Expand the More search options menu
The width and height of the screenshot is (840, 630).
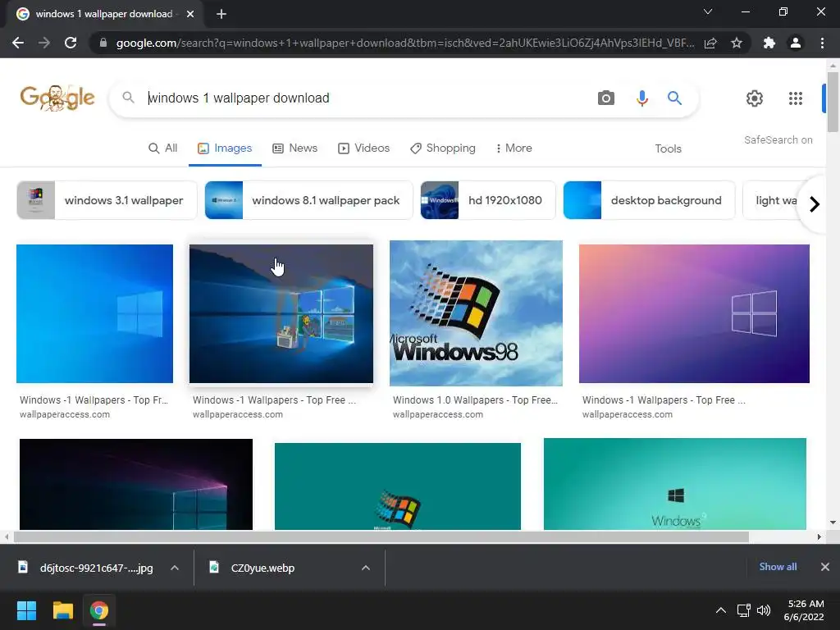click(x=514, y=148)
